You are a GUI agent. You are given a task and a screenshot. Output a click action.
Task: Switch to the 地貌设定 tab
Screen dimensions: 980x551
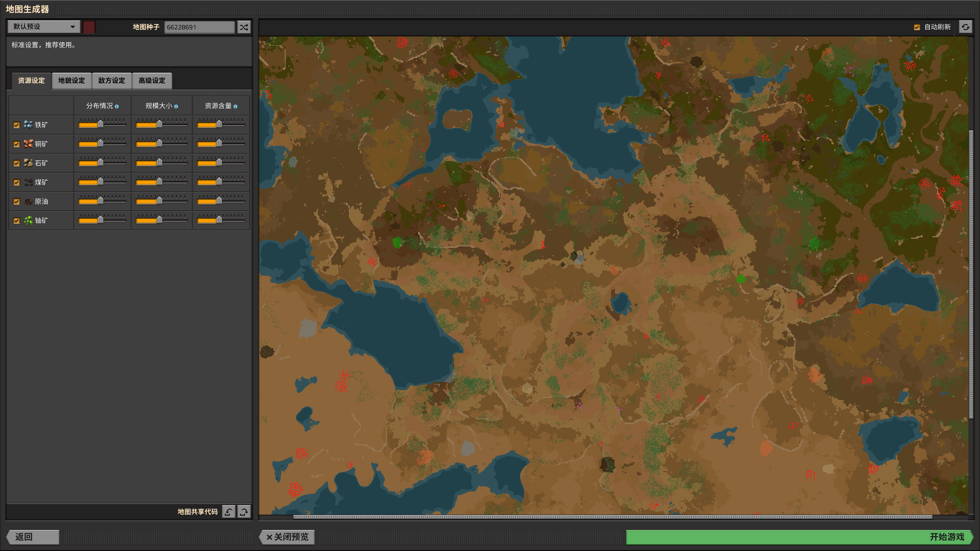72,81
